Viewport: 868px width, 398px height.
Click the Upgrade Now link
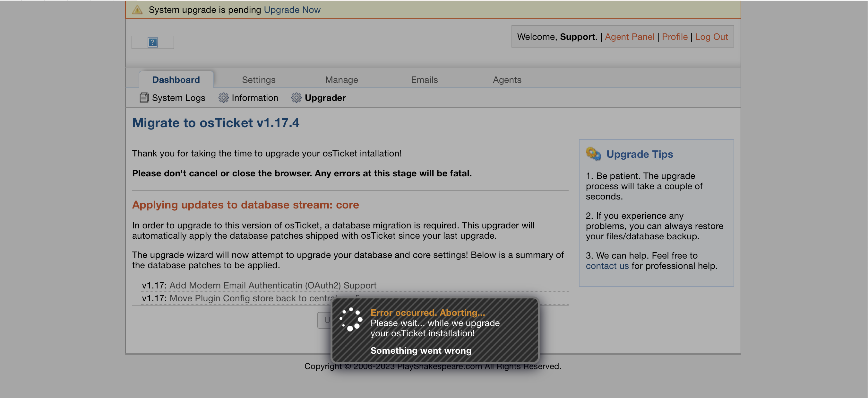292,10
